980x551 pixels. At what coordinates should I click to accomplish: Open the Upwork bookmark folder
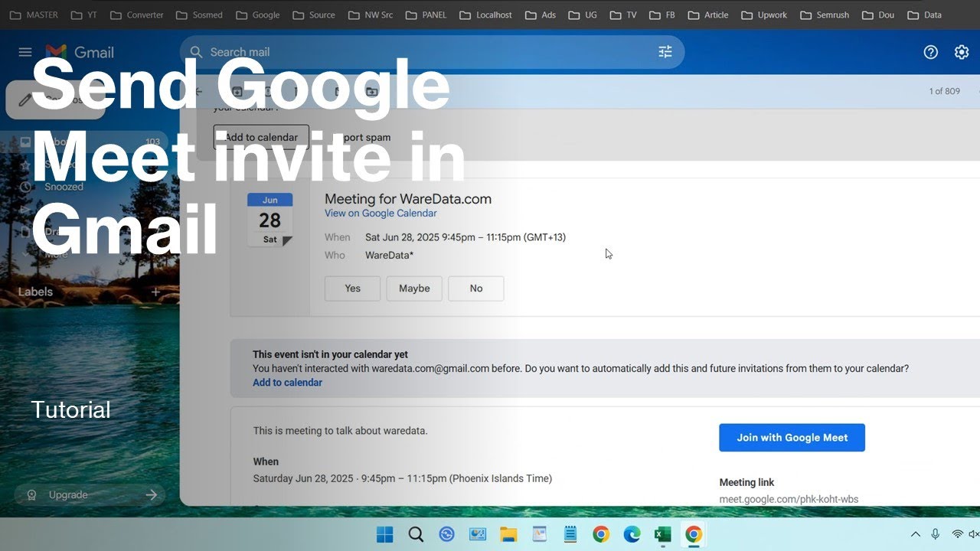[x=764, y=15]
